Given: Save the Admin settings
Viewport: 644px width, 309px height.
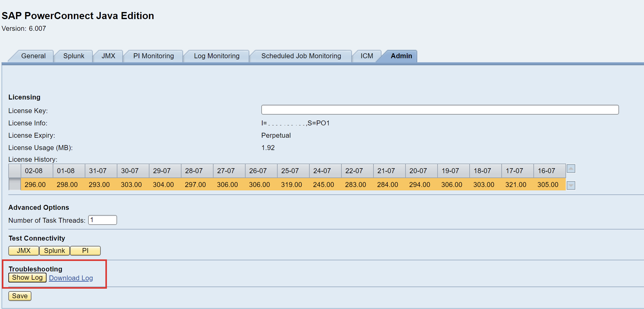Looking at the screenshot, I should tap(20, 296).
